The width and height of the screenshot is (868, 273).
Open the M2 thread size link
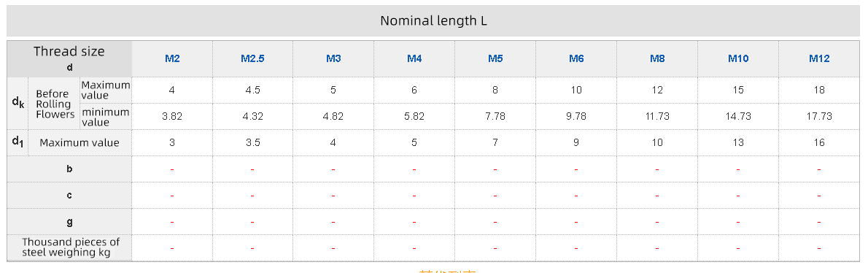coord(172,58)
